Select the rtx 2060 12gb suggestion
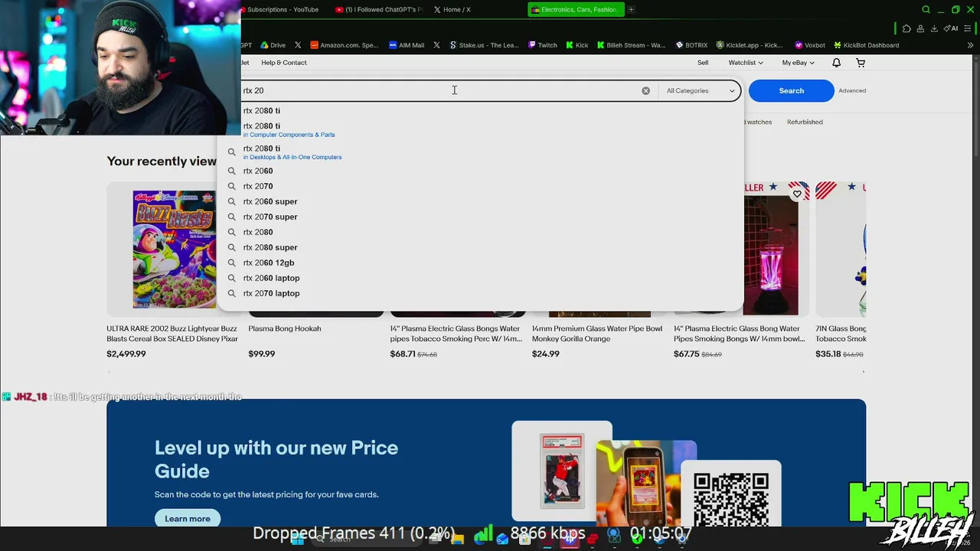 pyautogui.click(x=481, y=262)
